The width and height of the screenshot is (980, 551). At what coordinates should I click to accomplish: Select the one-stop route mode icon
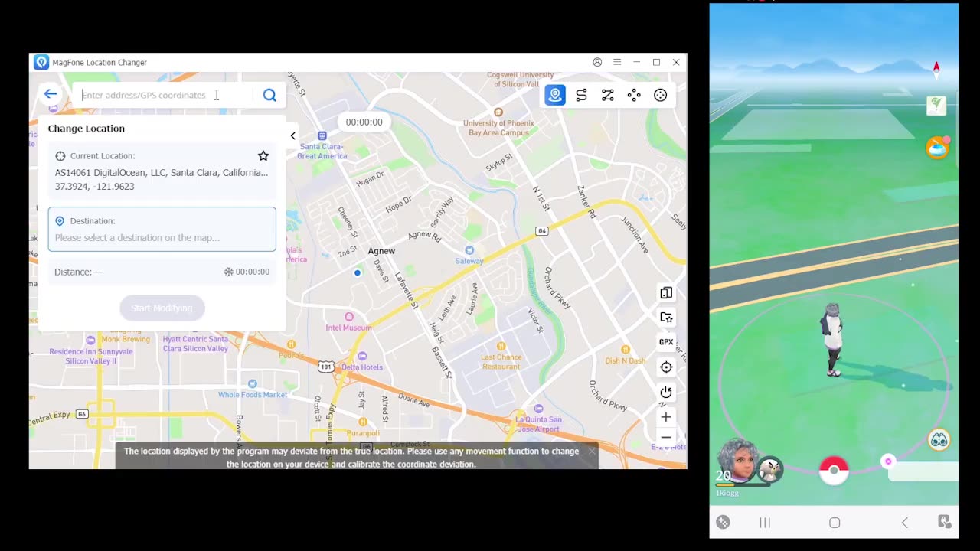coord(582,95)
